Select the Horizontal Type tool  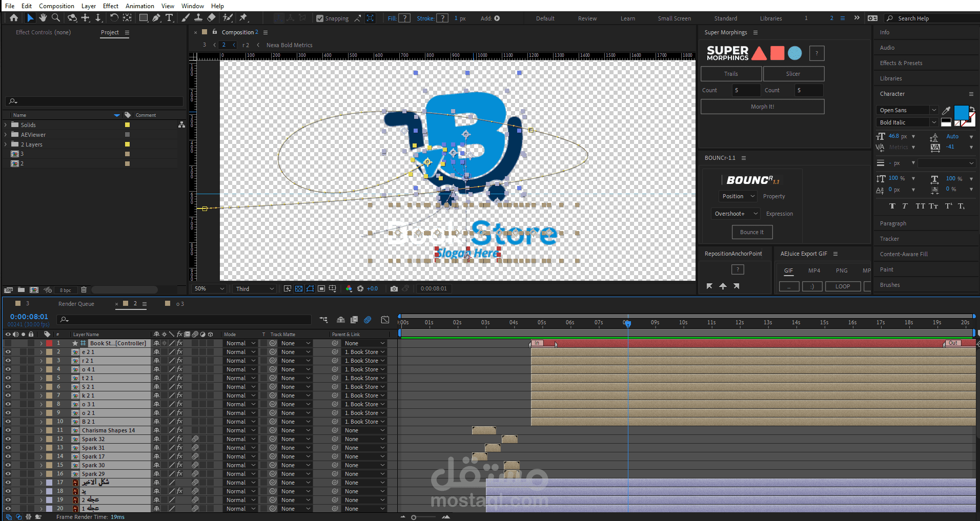coord(169,18)
